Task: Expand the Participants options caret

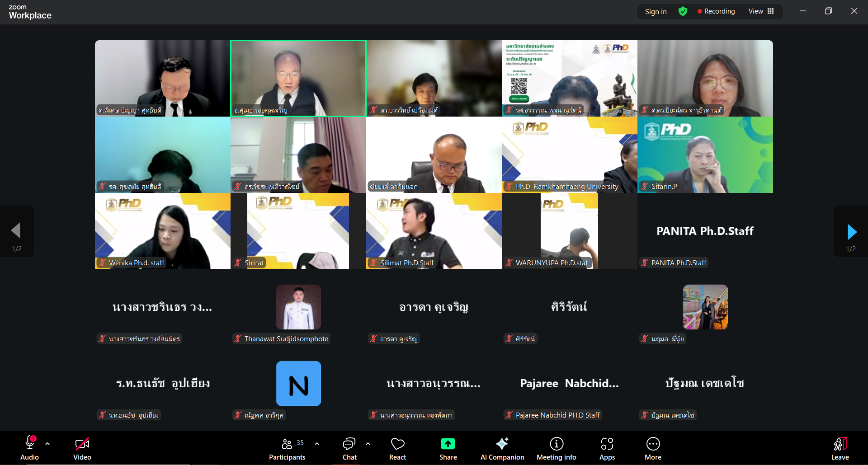Action: pyautogui.click(x=317, y=444)
